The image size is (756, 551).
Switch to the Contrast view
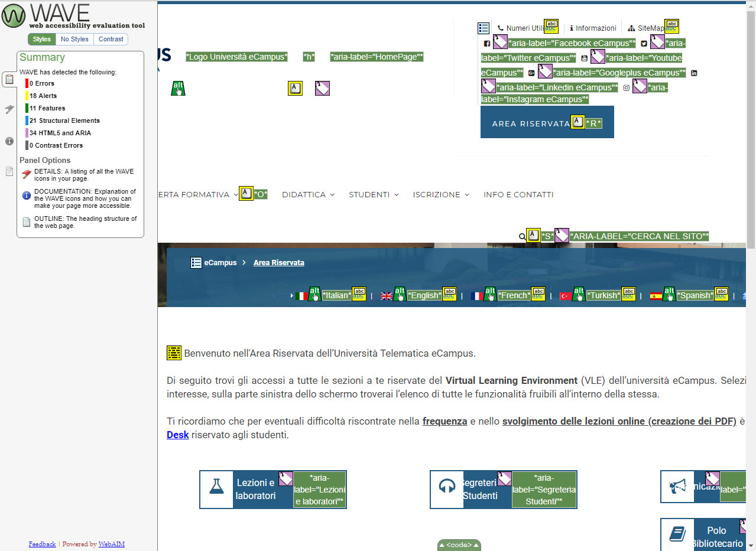pyautogui.click(x=111, y=40)
